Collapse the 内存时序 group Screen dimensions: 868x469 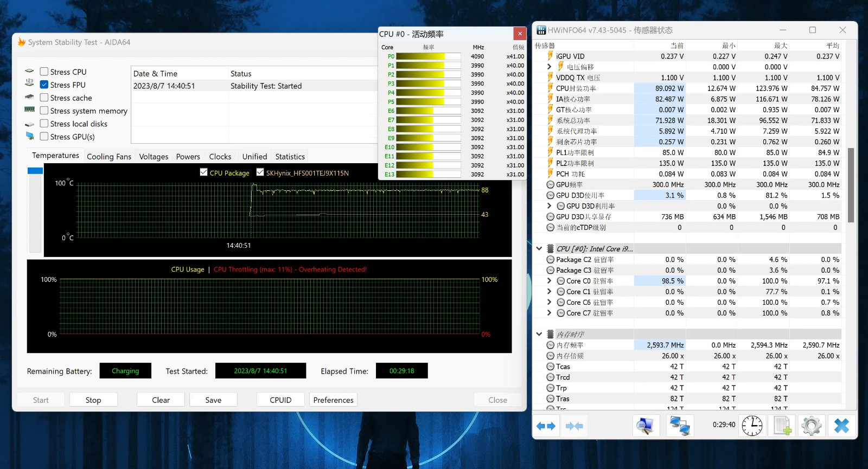(539, 335)
